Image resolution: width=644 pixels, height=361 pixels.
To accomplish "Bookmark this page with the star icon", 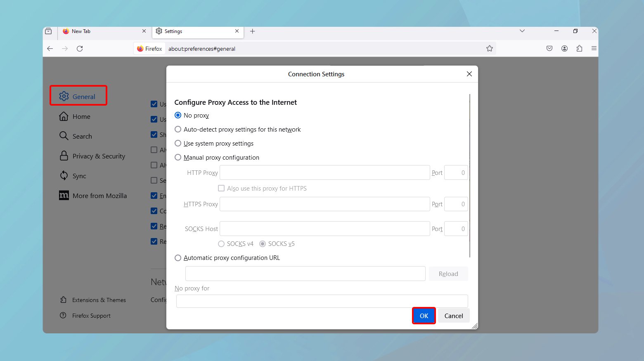I will 490,48.
